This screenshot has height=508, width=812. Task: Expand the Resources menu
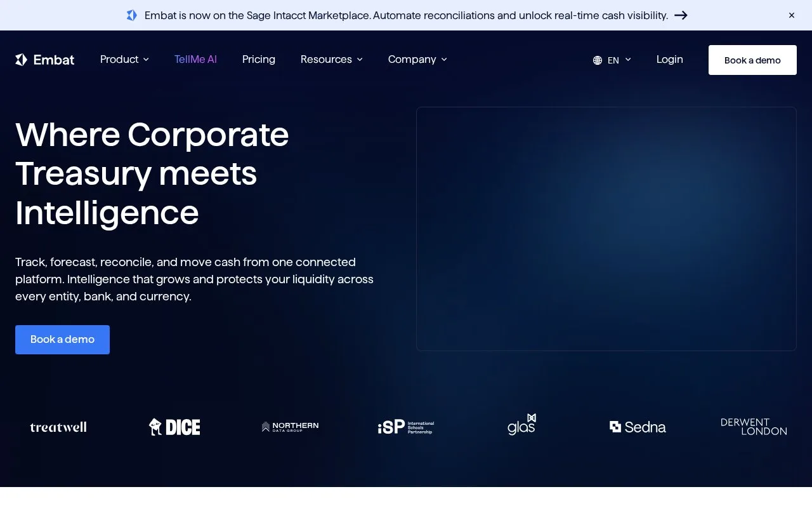[x=332, y=59]
